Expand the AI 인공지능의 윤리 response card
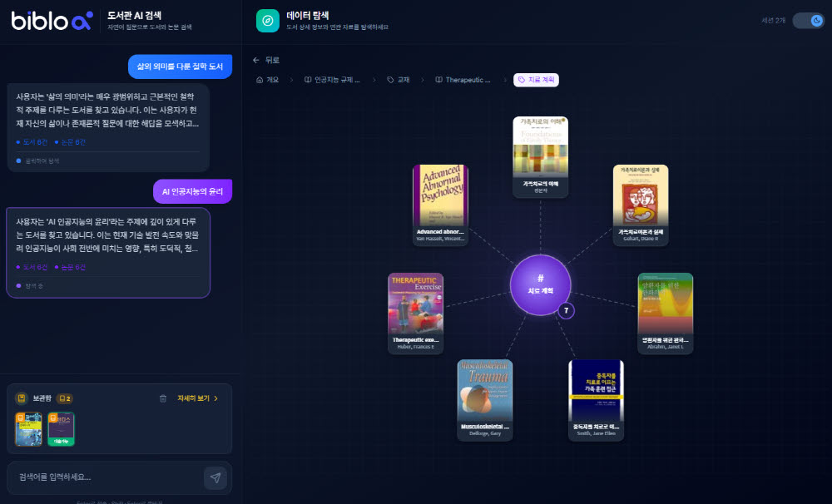 [108, 252]
